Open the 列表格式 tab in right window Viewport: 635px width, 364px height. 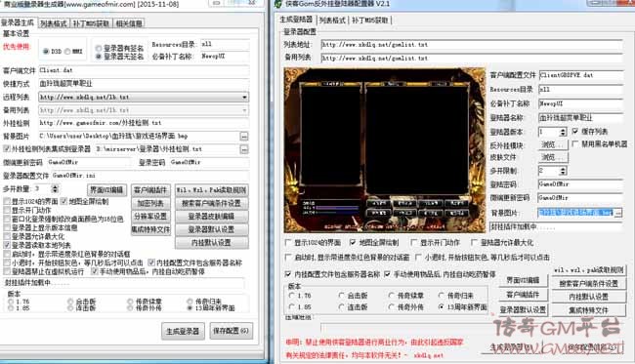point(332,20)
